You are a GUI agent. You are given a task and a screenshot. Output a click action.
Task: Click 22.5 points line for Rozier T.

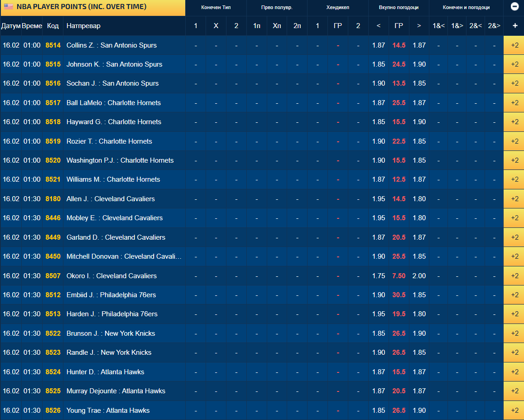pos(399,141)
